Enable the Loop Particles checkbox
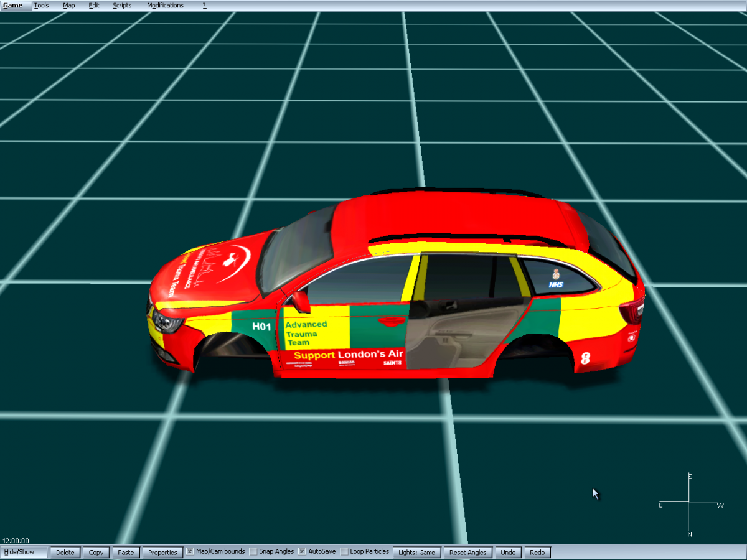 [x=344, y=551]
